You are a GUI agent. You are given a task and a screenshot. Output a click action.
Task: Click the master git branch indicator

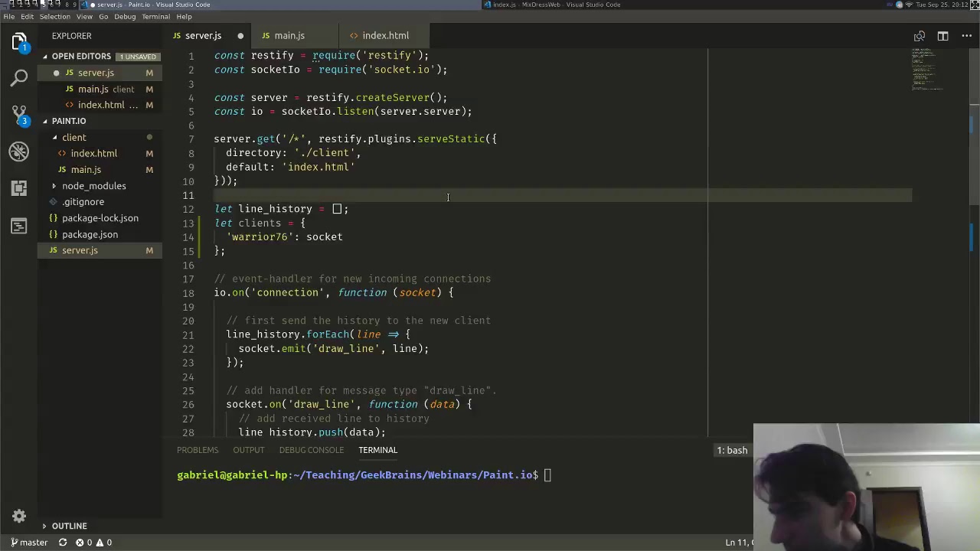29,543
